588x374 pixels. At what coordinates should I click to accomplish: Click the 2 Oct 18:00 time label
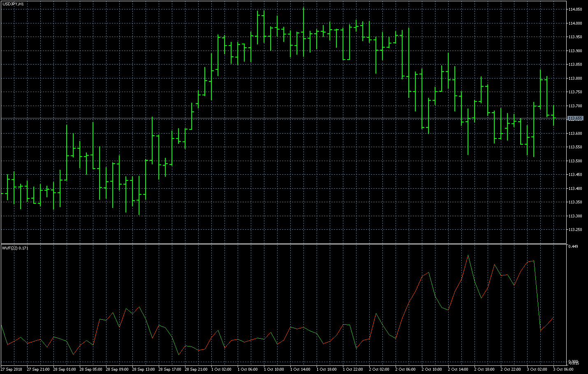point(485,369)
